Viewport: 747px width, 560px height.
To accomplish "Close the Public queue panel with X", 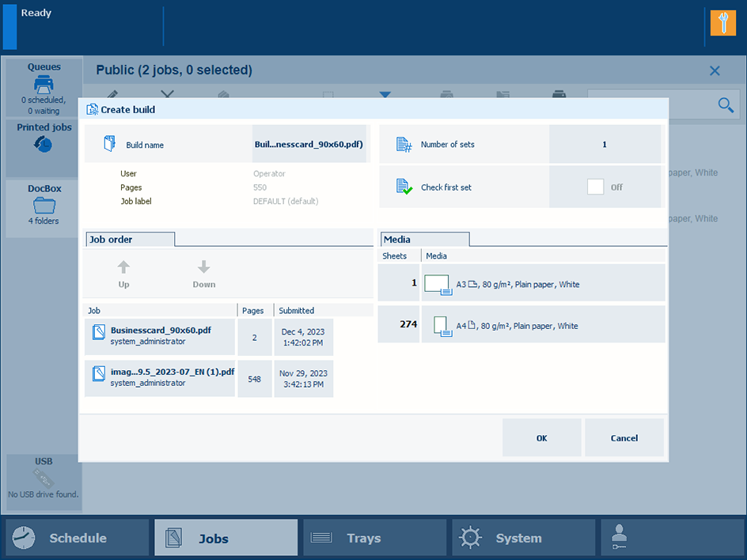I will click(x=715, y=71).
